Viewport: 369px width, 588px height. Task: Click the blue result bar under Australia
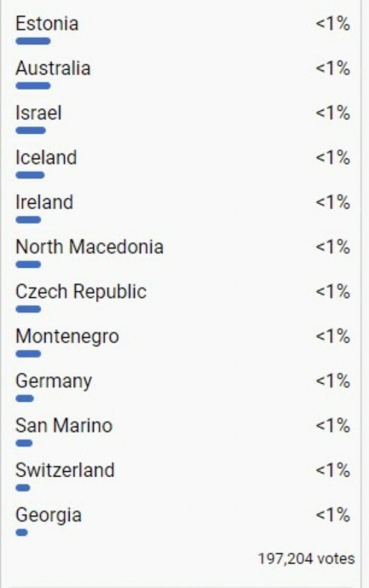pos(33,86)
